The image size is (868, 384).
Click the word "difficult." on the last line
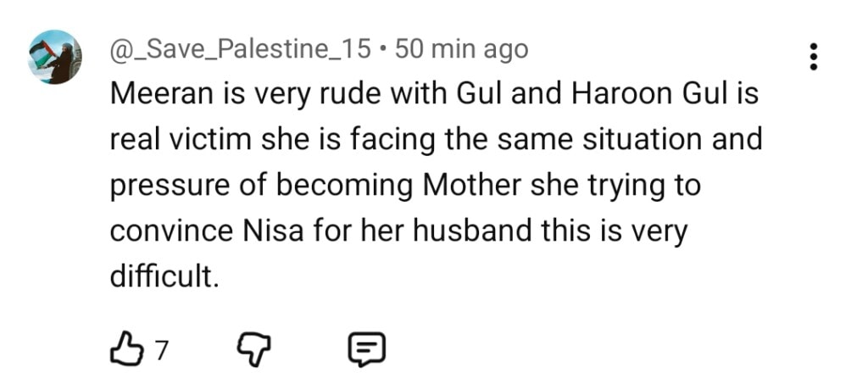pyautogui.click(x=164, y=276)
